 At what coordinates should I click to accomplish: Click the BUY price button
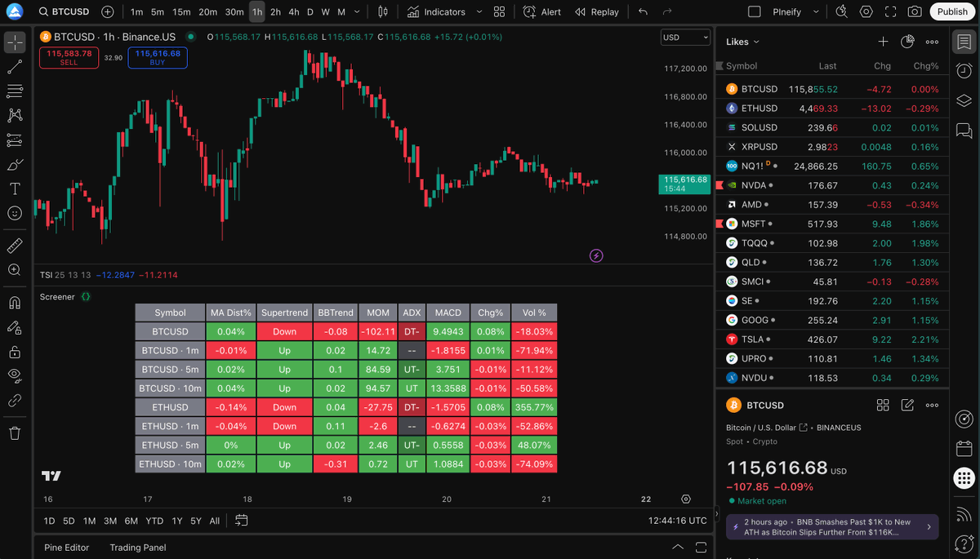click(x=158, y=57)
